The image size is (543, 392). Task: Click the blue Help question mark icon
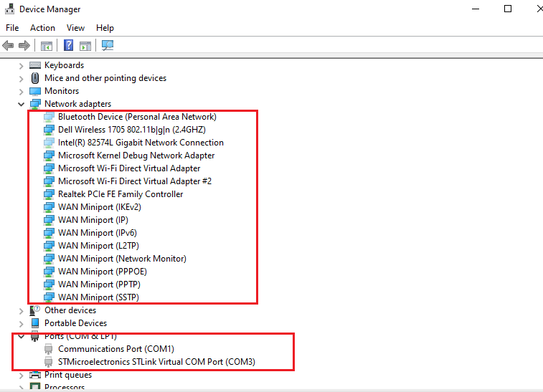point(68,46)
